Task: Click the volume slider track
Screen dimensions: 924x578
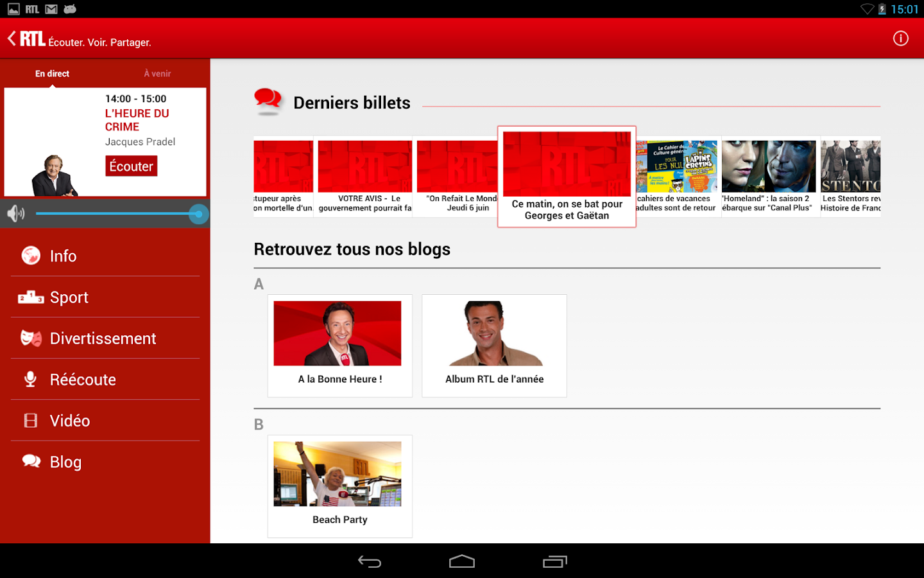Action: click(x=117, y=214)
